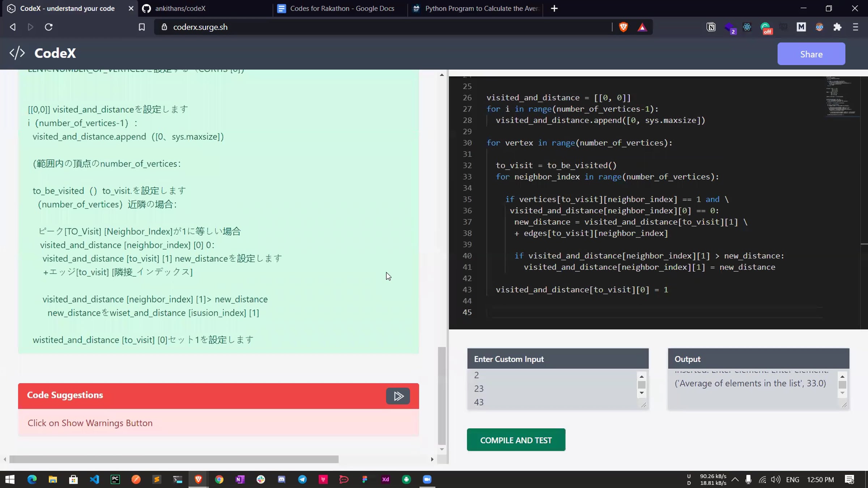868x488 pixels.
Task: Open the Brave hamburger main menu
Action: 855,27
